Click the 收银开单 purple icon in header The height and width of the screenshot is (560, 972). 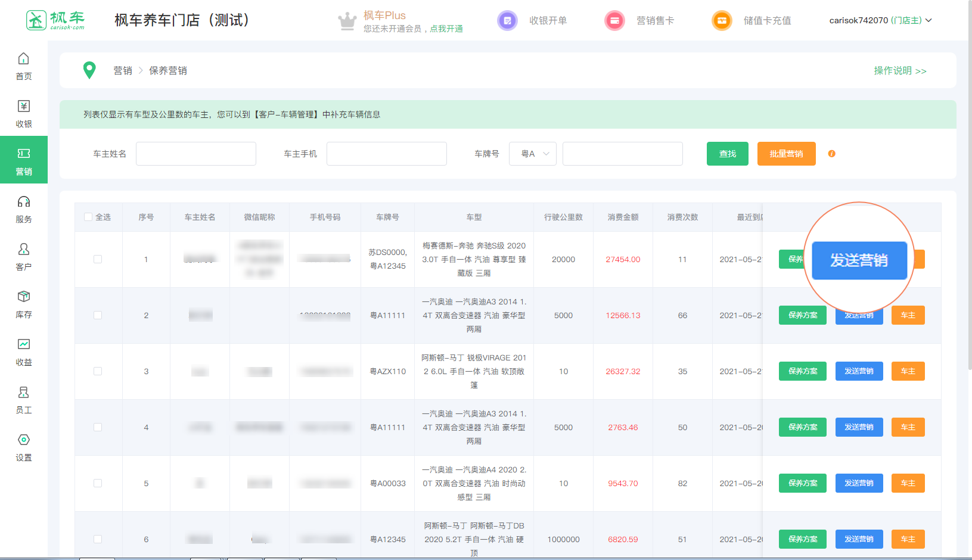[x=507, y=21]
